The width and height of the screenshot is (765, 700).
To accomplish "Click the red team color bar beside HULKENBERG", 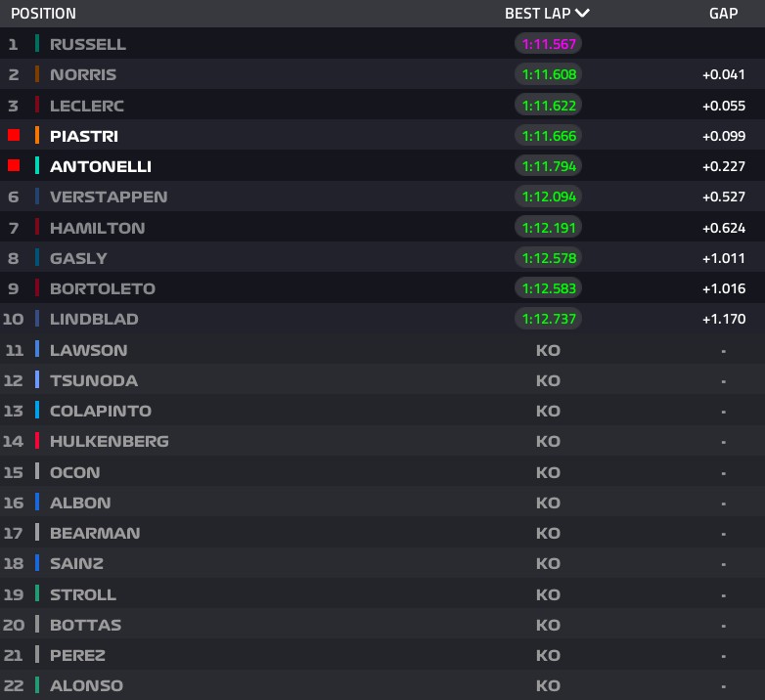I will [x=37, y=441].
